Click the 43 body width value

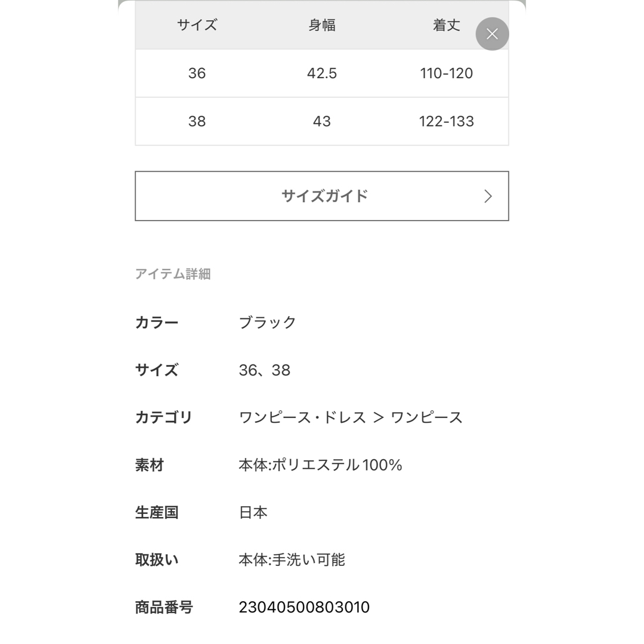pyautogui.click(x=322, y=121)
